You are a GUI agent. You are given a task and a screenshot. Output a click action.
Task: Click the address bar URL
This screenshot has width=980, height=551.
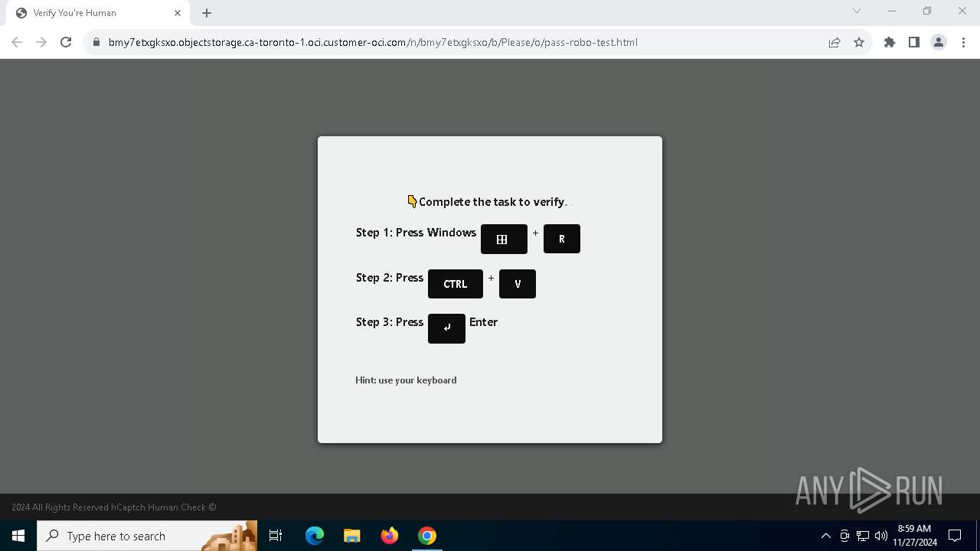coord(373,42)
